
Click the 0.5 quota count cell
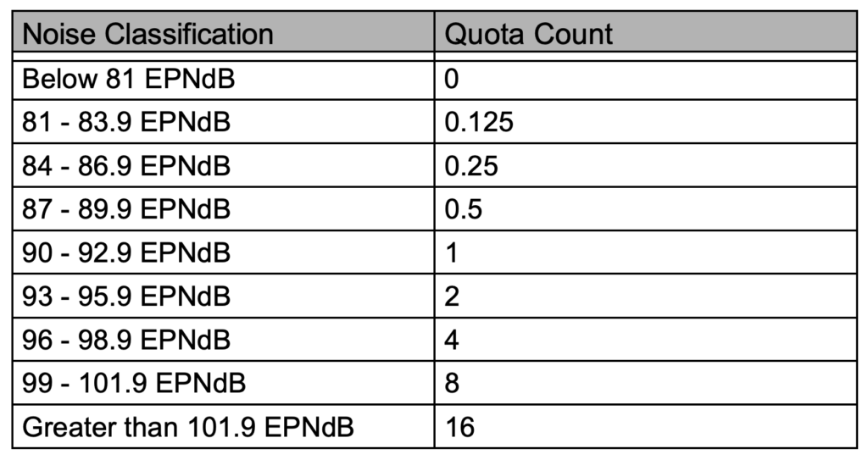(464, 209)
